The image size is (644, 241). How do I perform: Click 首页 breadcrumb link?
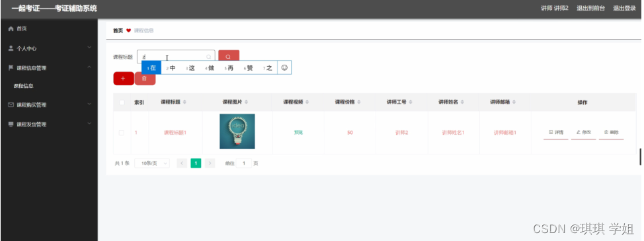click(x=118, y=31)
